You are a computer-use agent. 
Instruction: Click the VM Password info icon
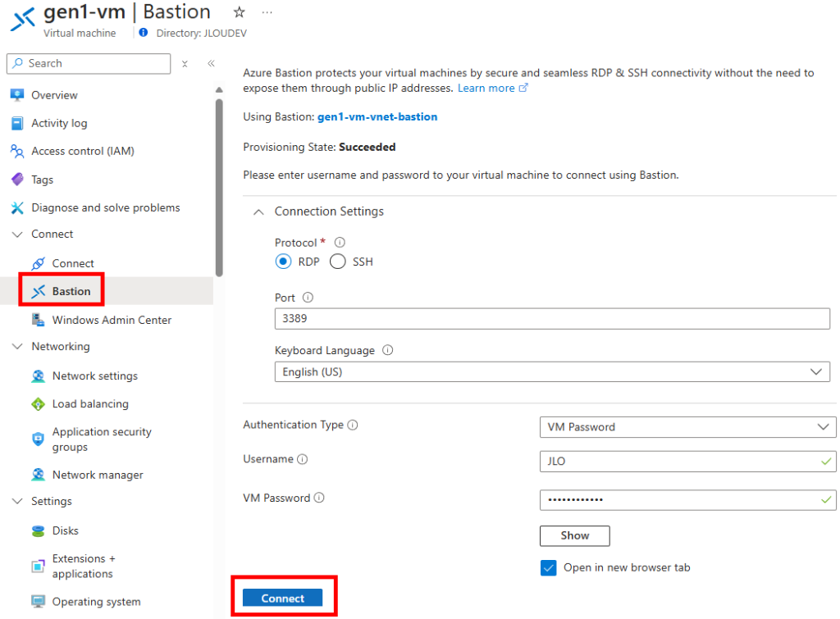coord(319,498)
